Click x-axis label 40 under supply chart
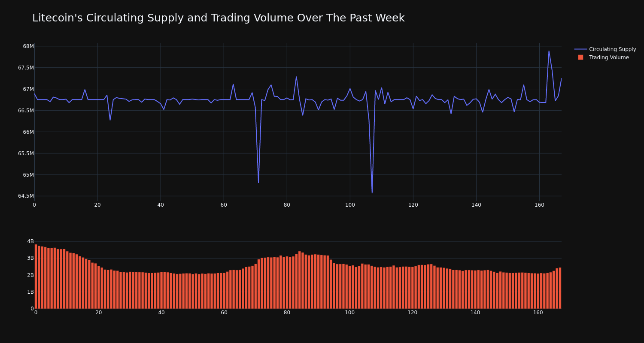 (x=161, y=205)
